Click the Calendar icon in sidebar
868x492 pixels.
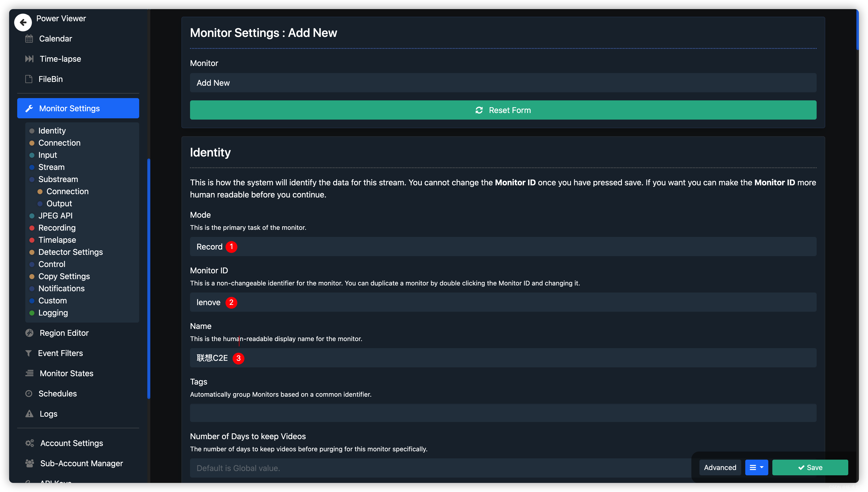(29, 38)
